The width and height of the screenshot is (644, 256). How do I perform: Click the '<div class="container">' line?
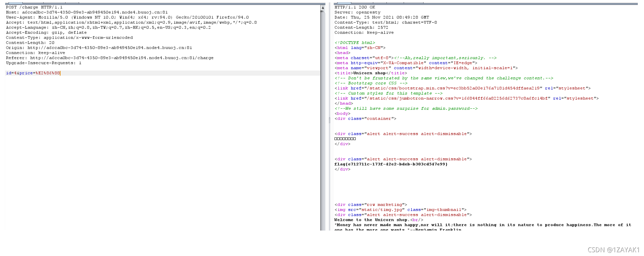pyautogui.click(x=365, y=119)
